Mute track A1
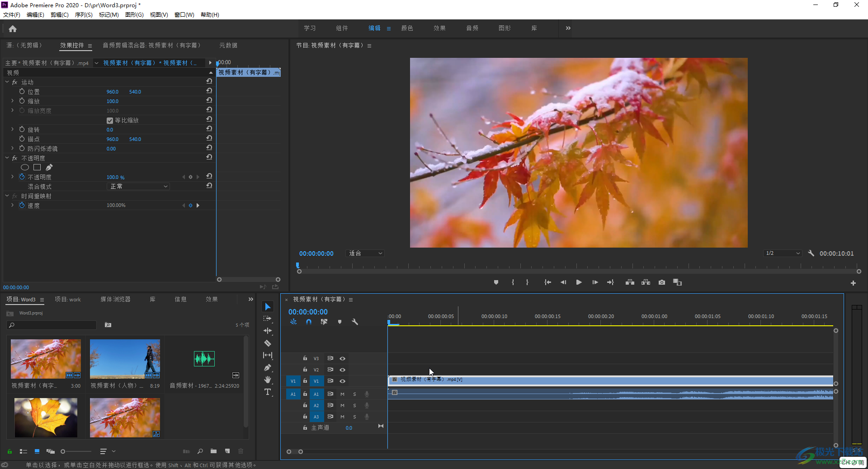Screen dimensions: 868x469 342,394
